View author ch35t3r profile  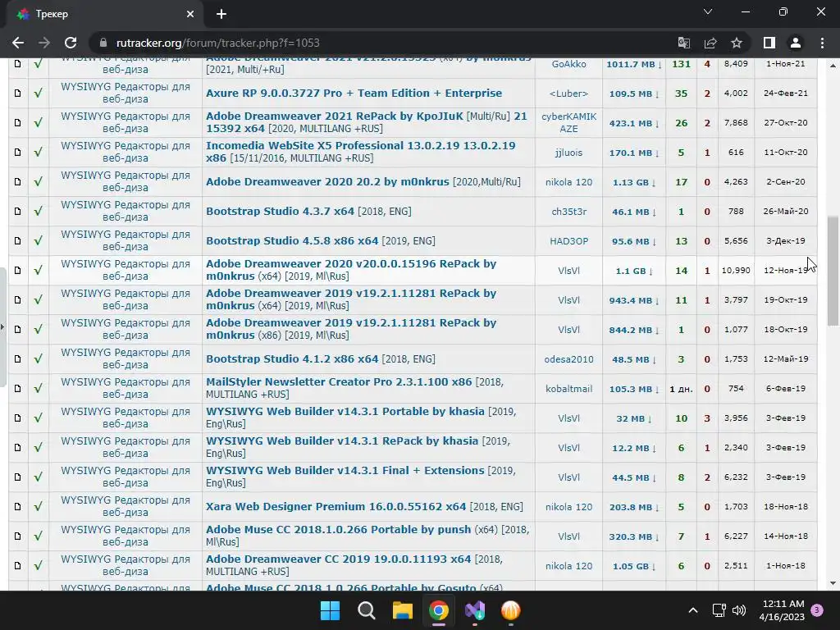coord(569,212)
